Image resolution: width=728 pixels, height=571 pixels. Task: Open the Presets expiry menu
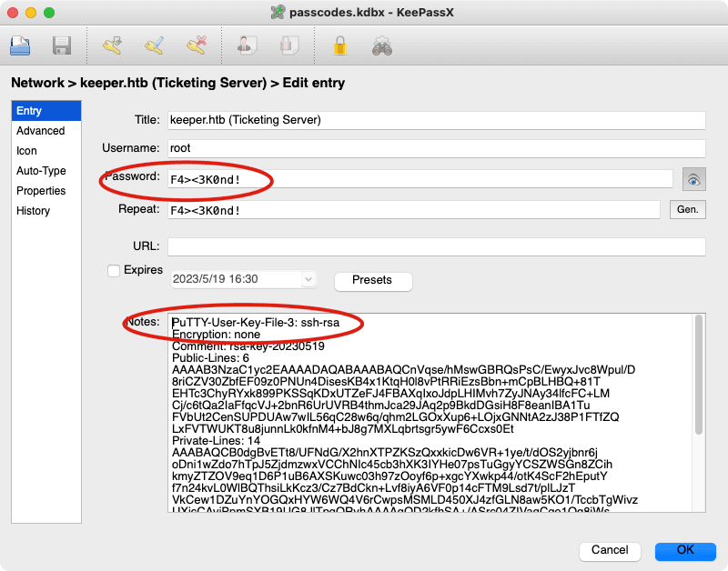click(x=373, y=280)
